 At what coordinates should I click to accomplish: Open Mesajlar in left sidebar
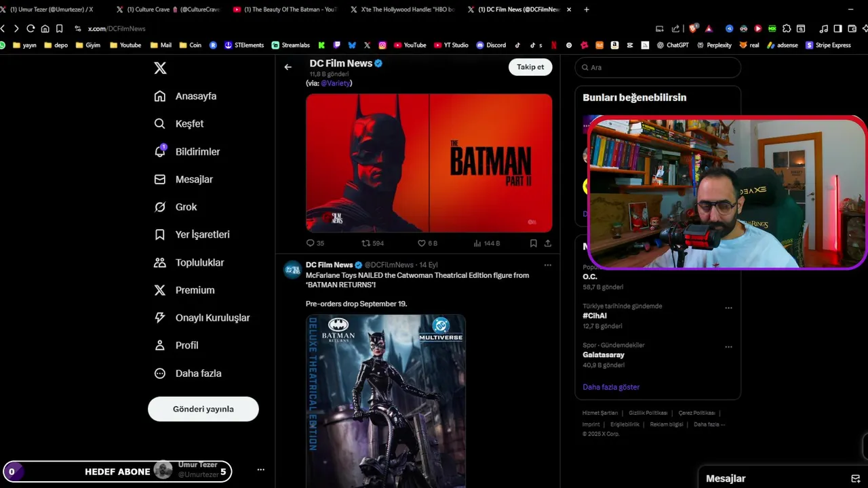coord(184,180)
